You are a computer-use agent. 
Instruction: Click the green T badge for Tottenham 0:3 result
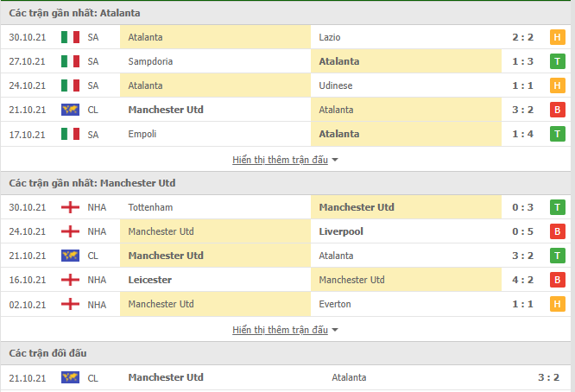(557, 207)
